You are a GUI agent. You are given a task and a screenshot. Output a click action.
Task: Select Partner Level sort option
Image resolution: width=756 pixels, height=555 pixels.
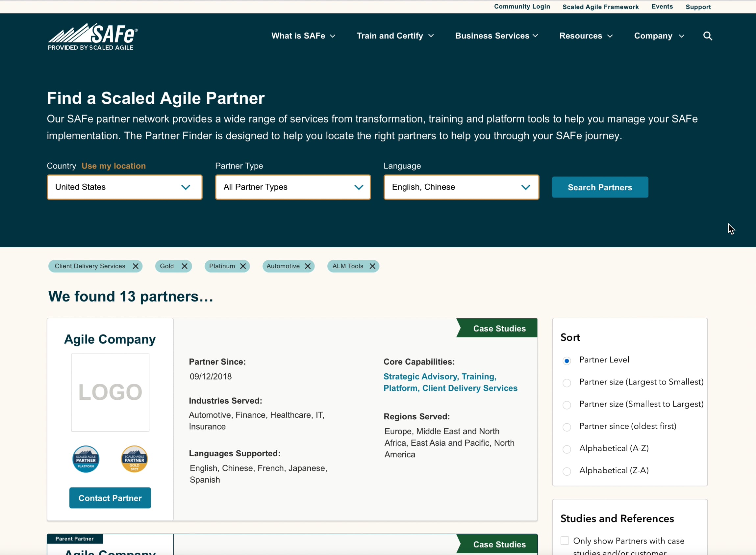coord(567,360)
